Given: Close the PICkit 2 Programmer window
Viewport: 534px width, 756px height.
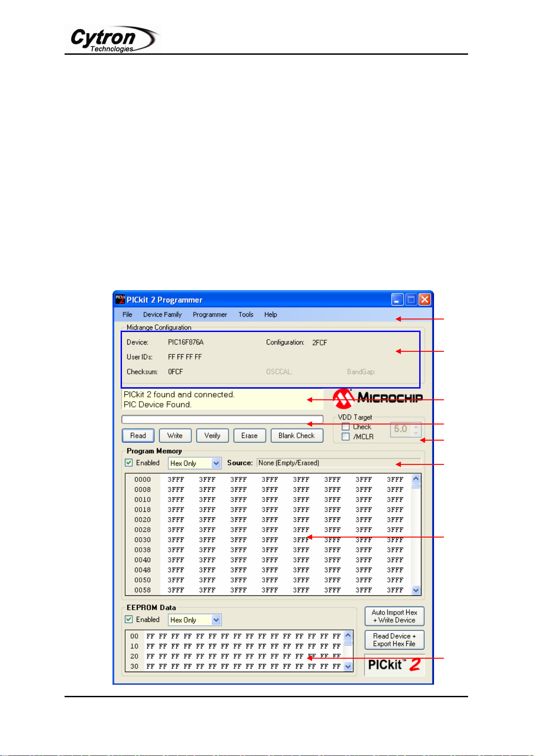Looking at the screenshot, I should pos(425,299).
